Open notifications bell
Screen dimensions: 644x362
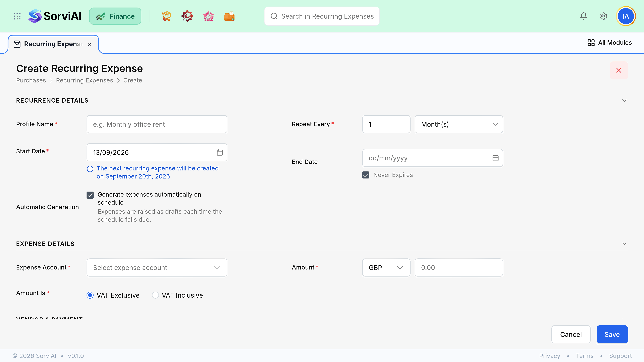(x=583, y=16)
